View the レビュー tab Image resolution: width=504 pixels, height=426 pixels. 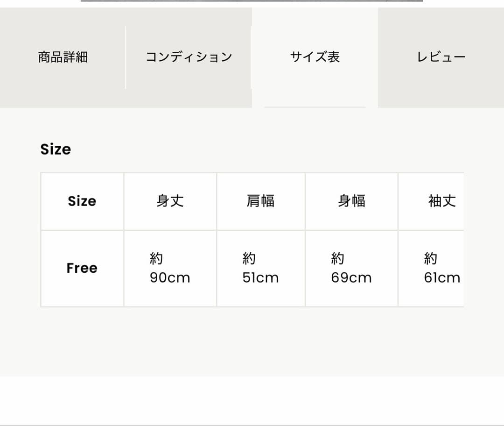[441, 57]
